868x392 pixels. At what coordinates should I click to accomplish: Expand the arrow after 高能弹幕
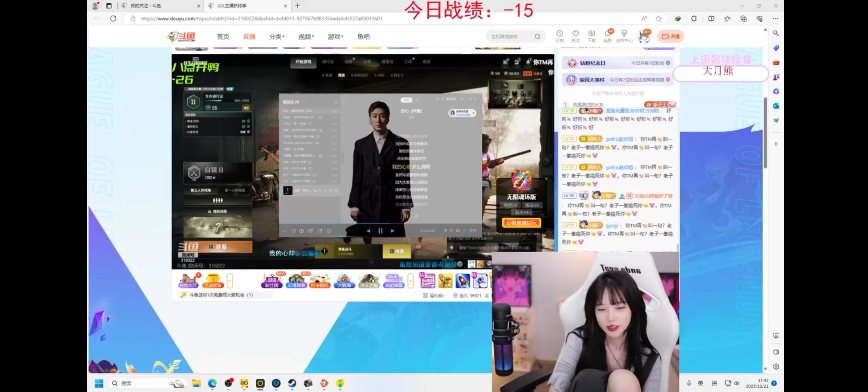coord(411,281)
